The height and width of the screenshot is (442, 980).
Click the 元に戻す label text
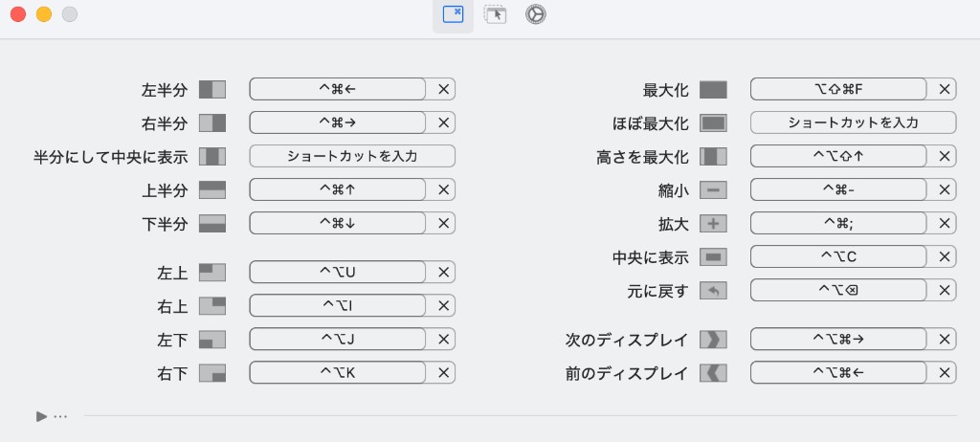[x=657, y=291]
